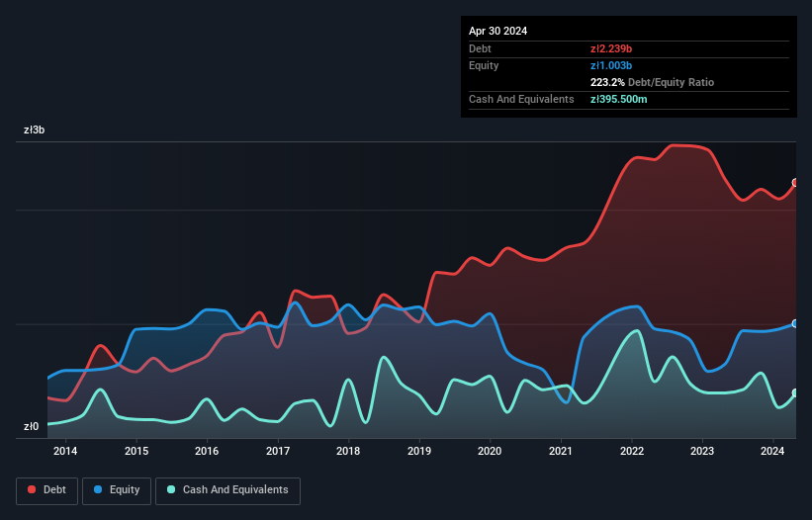The height and width of the screenshot is (520, 812).
Task: Click the teal Cash legend dot
Action: pos(171,489)
